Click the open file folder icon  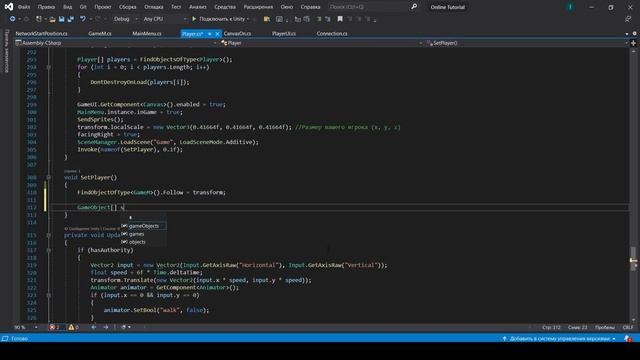coord(52,19)
